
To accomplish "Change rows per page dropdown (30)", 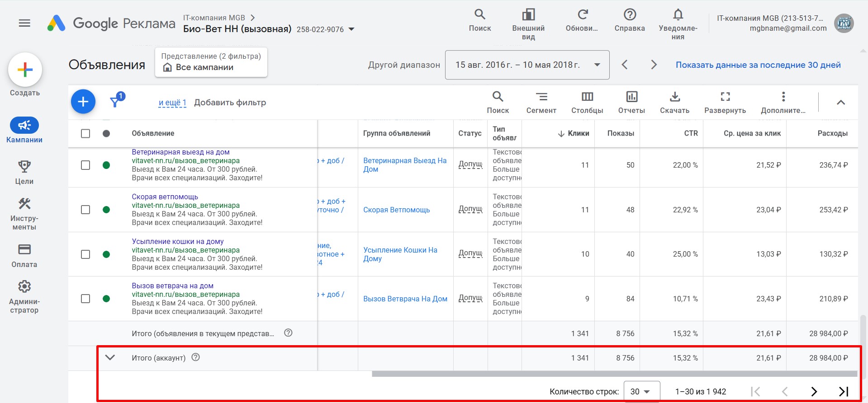I will [641, 392].
